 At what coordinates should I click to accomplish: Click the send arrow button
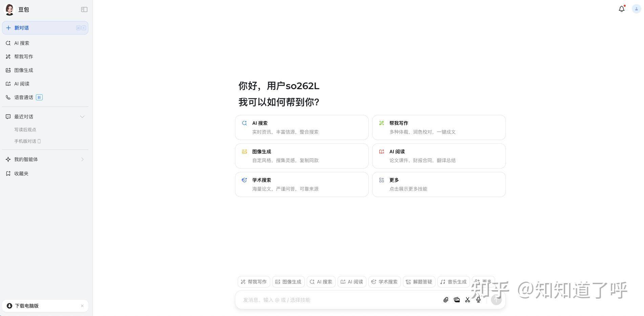click(496, 300)
